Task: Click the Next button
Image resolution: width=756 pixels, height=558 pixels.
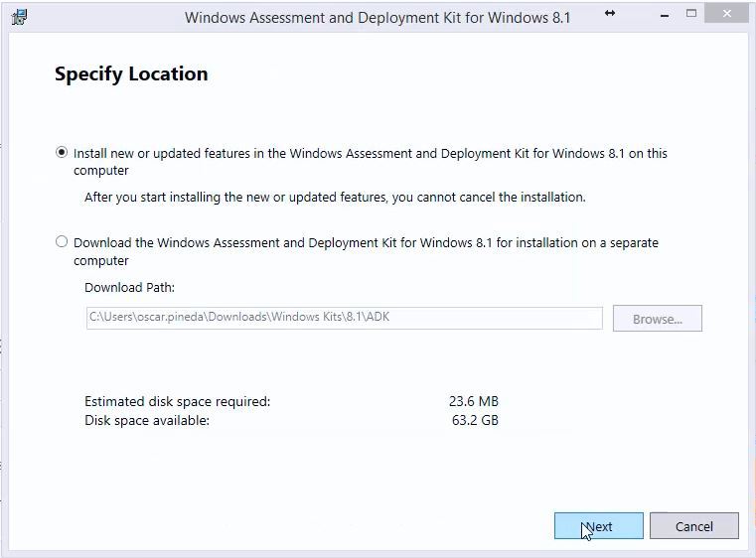Action: [598, 525]
